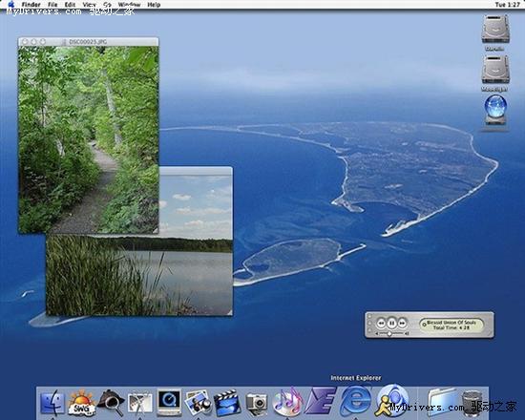Viewport: 525px width, 420px height.
Task: Select the top hard drive desktop icon
Action: click(495, 30)
